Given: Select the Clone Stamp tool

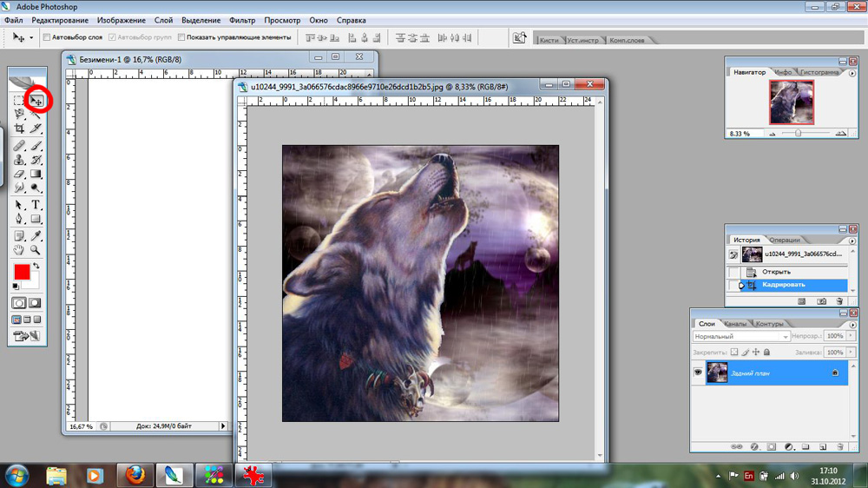Looking at the screenshot, I should pos(19,160).
